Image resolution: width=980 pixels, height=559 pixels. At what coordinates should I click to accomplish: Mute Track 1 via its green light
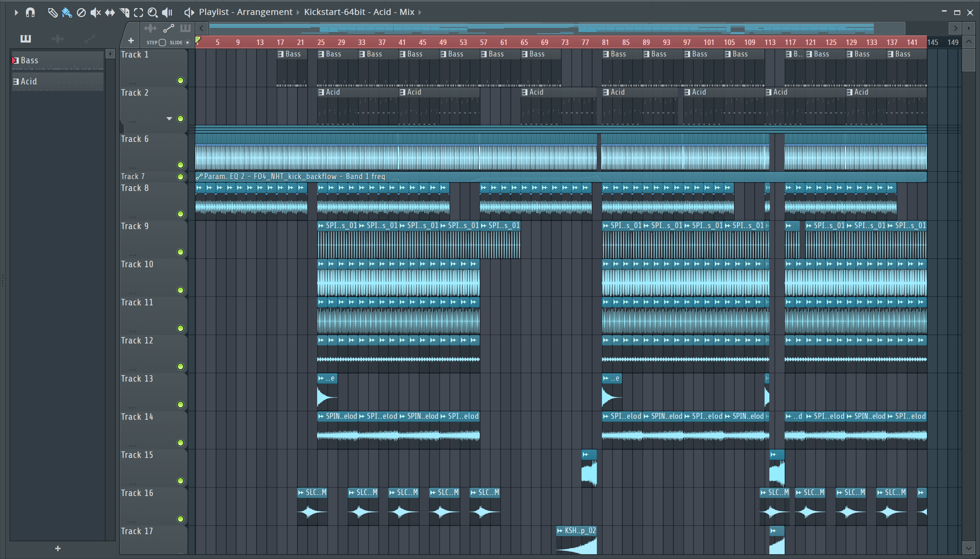[180, 81]
